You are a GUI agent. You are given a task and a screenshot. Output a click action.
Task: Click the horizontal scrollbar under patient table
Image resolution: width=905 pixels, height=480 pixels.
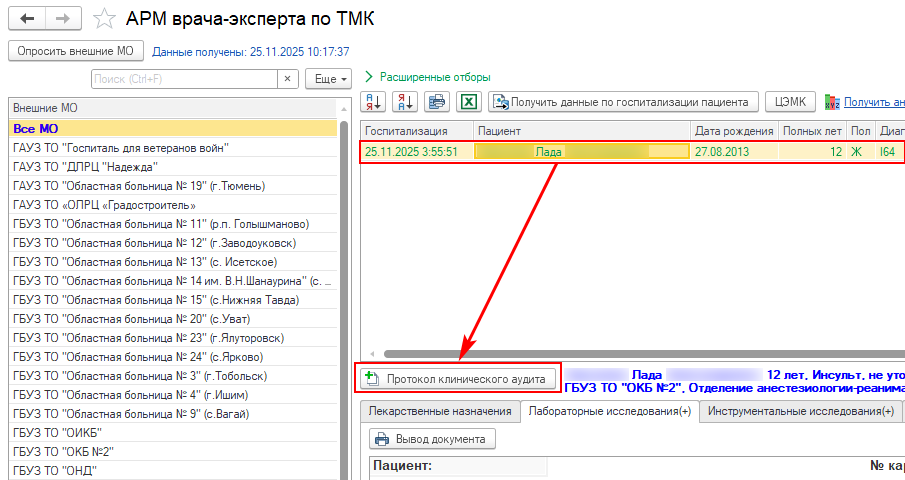coord(630,353)
